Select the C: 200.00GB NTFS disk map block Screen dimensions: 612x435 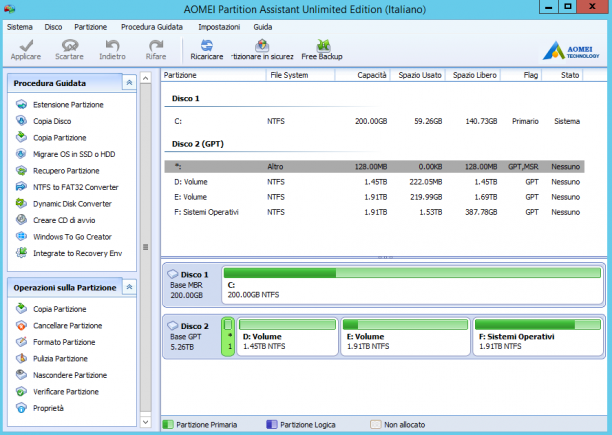tap(413, 285)
